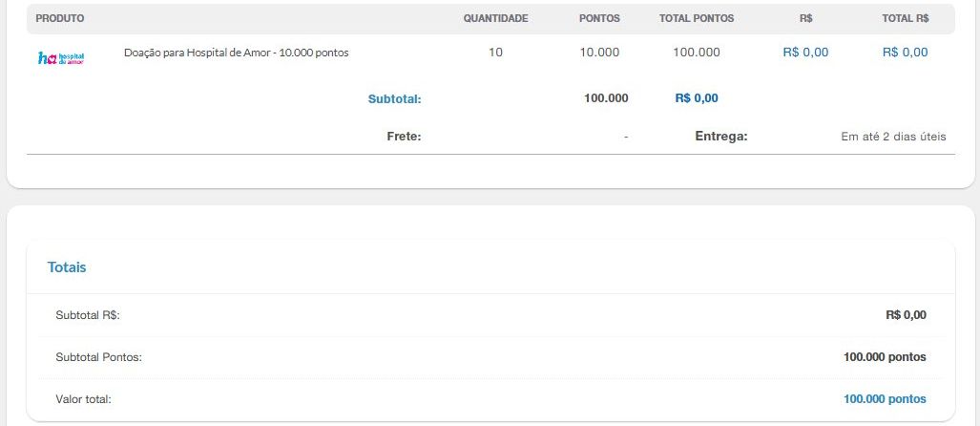Screen dimensions: 980x426
Task: Click the Subtotal Pontos 100.000 pontos value
Action: [885, 357]
